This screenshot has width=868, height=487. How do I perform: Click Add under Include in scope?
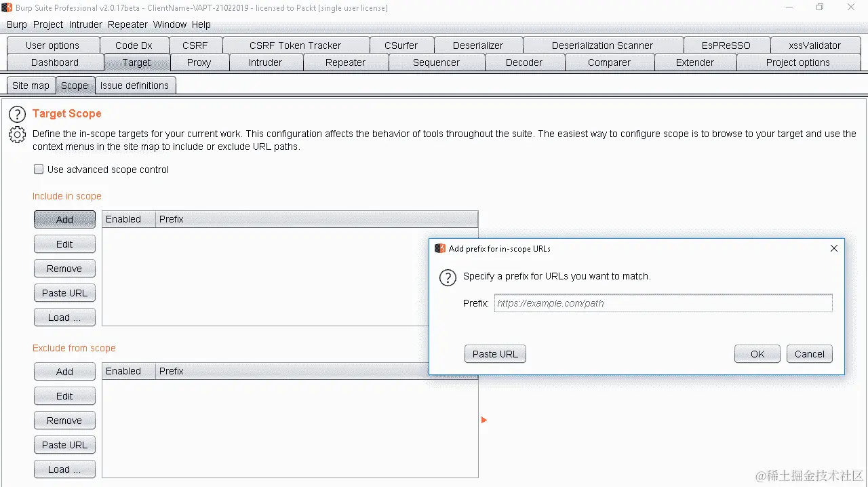coord(64,220)
